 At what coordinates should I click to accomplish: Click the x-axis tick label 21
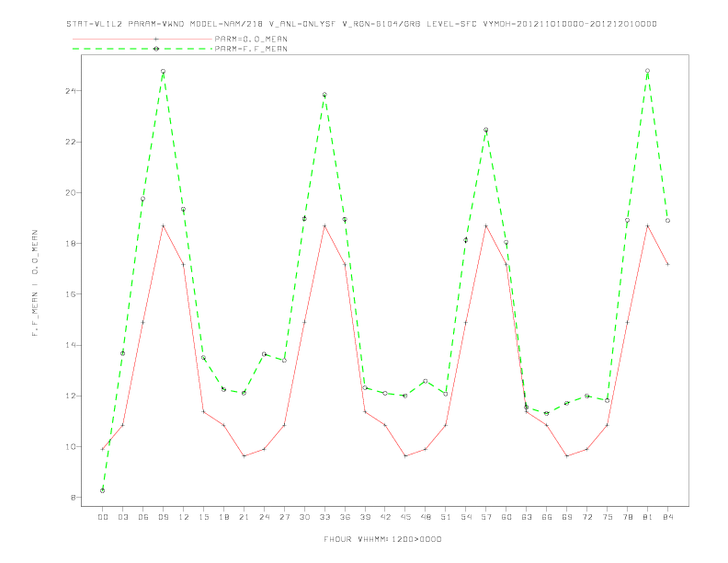244,517
